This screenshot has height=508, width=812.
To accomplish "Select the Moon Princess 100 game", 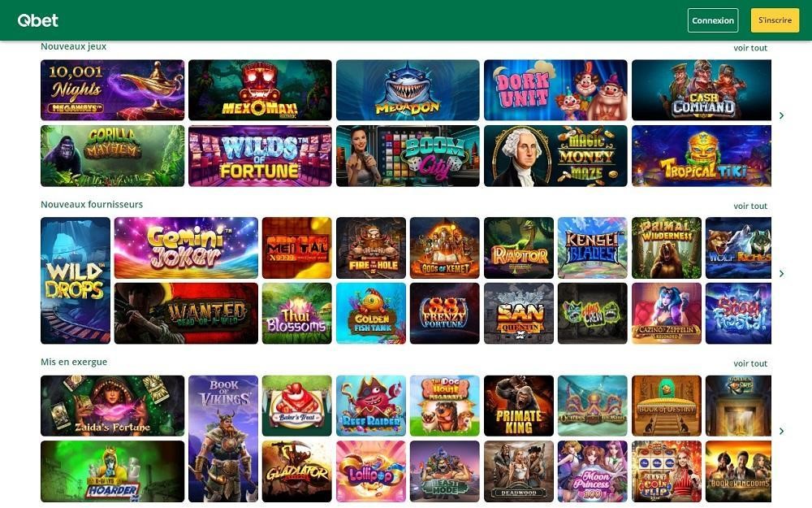I will 593,471.
